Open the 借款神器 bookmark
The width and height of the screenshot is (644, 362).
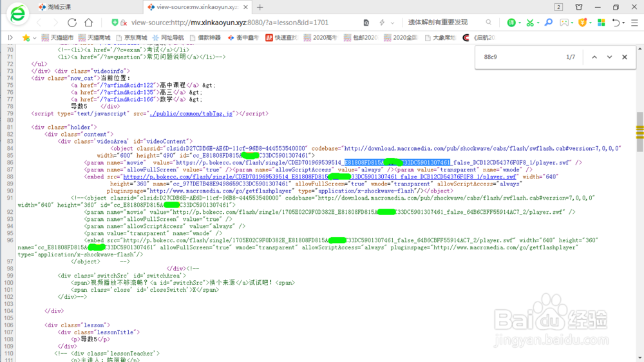tap(205, 37)
